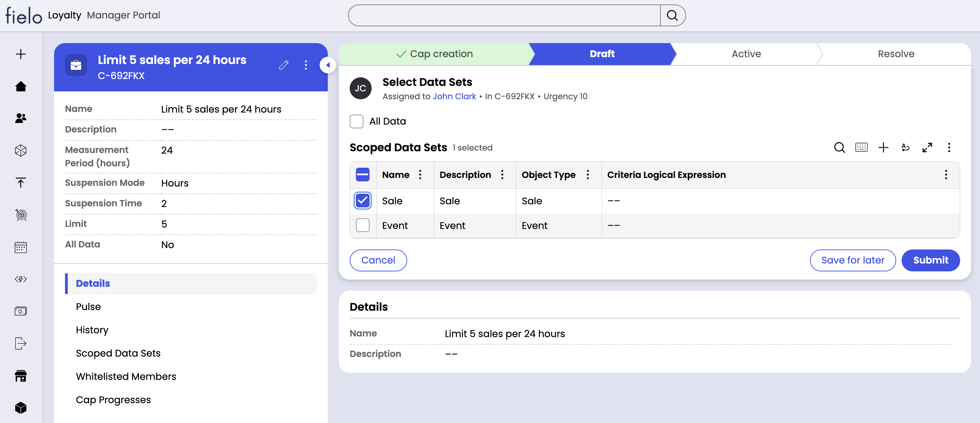Click the calendar icon in left sidebar
This screenshot has width=980, height=423.
[x=21, y=247]
